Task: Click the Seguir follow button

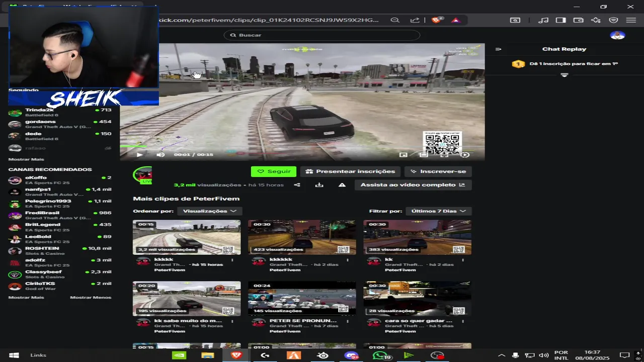Action: pyautogui.click(x=274, y=171)
